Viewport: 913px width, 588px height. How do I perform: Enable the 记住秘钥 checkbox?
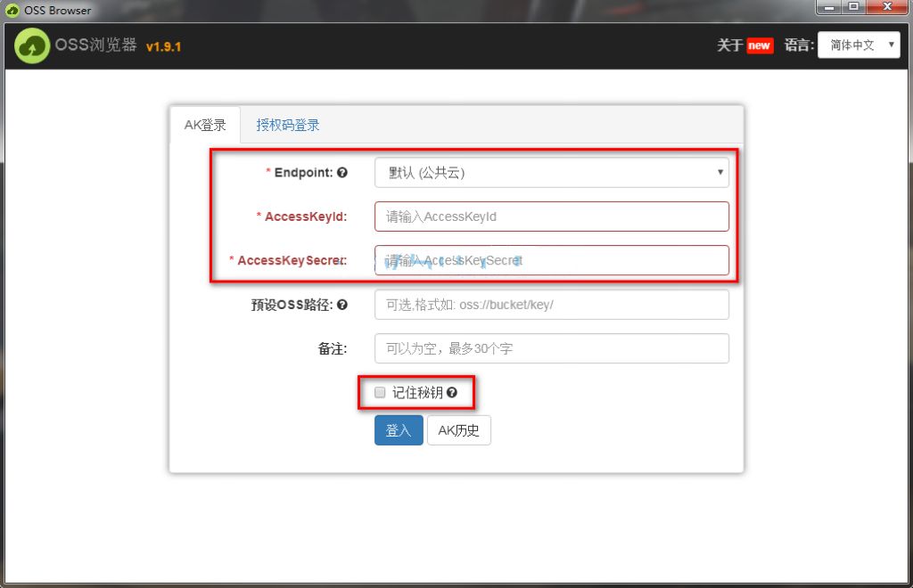pyautogui.click(x=380, y=393)
